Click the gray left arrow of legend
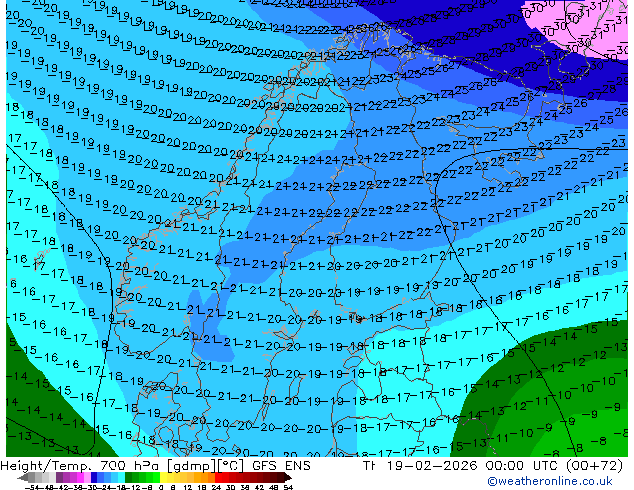Image resolution: width=634 pixels, height=490 pixels. click(23, 478)
